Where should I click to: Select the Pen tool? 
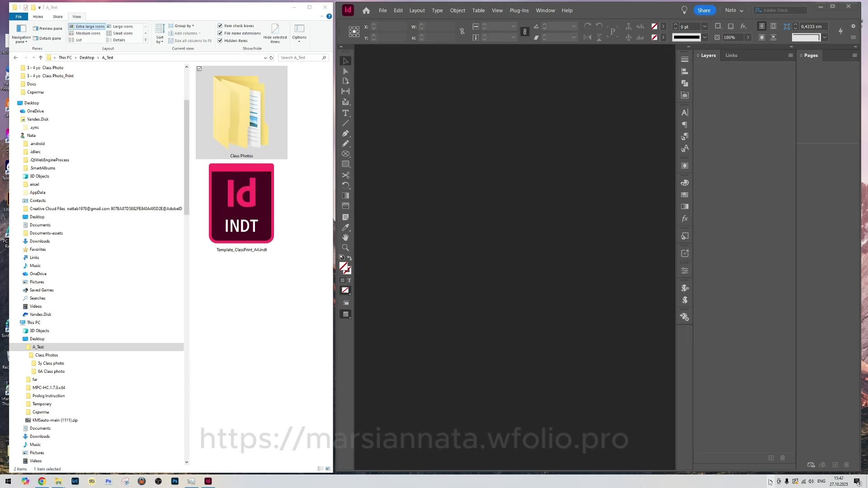tap(345, 133)
